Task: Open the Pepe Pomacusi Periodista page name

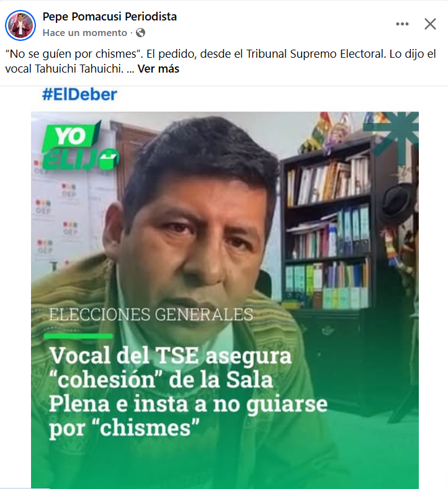Action: [x=109, y=17]
